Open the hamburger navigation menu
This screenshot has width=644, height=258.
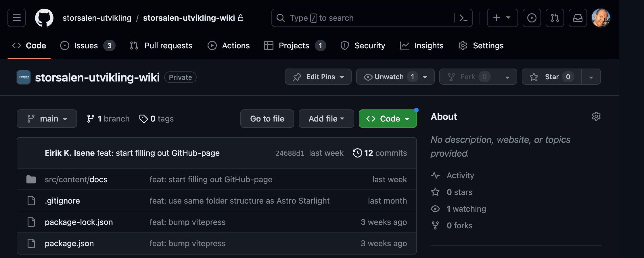tap(17, 18)
